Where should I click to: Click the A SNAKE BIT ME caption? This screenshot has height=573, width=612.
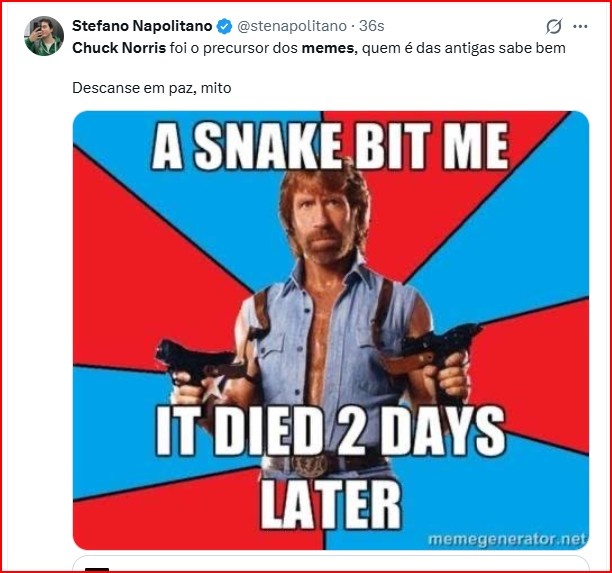(331, 146)
